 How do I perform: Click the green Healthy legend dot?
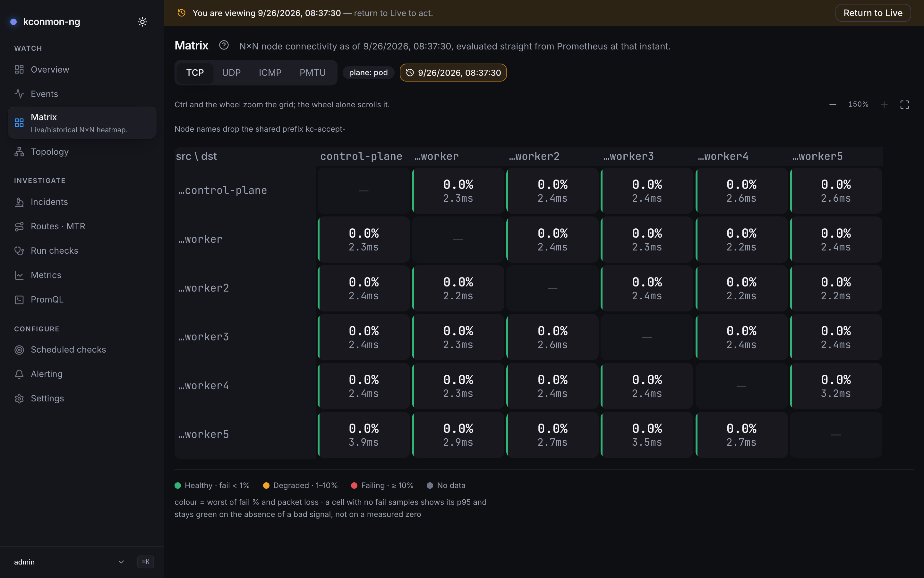pyautogui.click(x=177, y=486)
